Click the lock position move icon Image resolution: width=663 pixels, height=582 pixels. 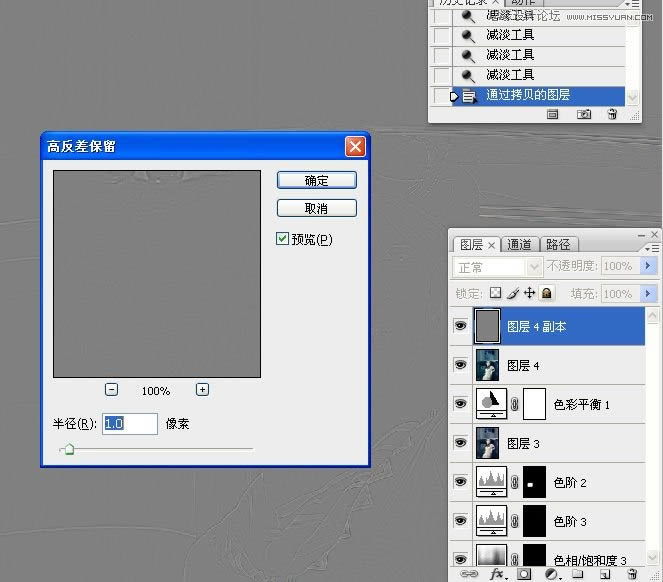tap(529, 294)
